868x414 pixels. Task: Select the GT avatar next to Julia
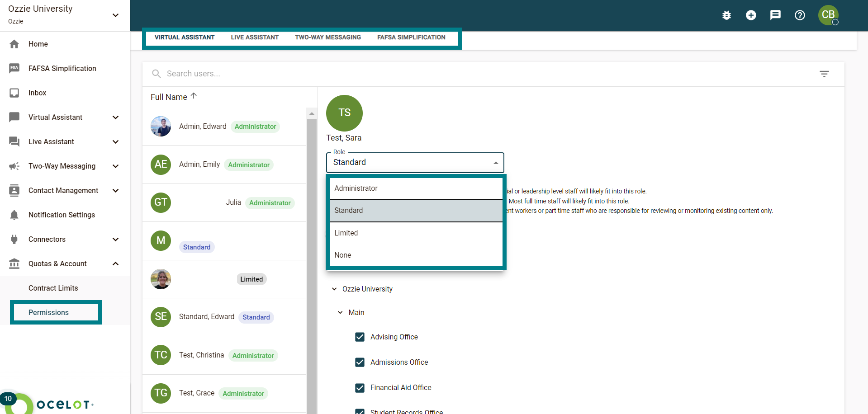pos(161,202)
